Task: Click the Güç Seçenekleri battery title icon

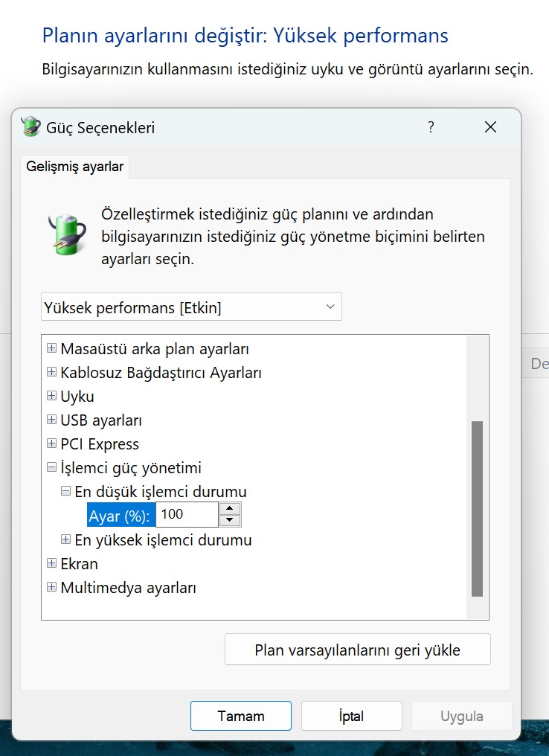Action: pos(30,126)
